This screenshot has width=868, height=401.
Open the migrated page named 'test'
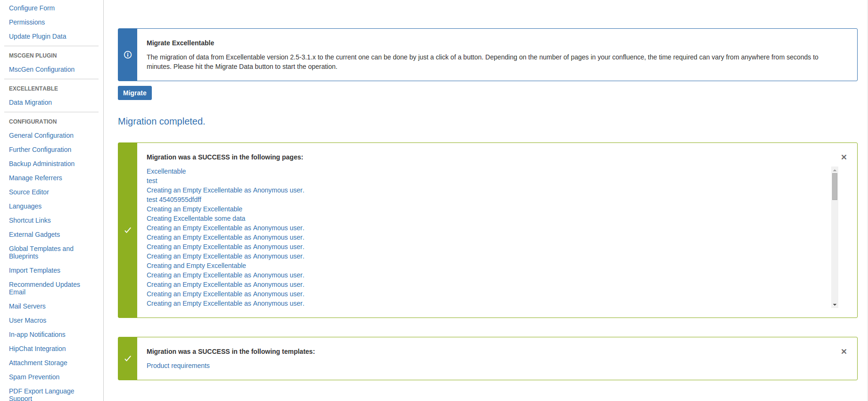(x=152, y=181)
